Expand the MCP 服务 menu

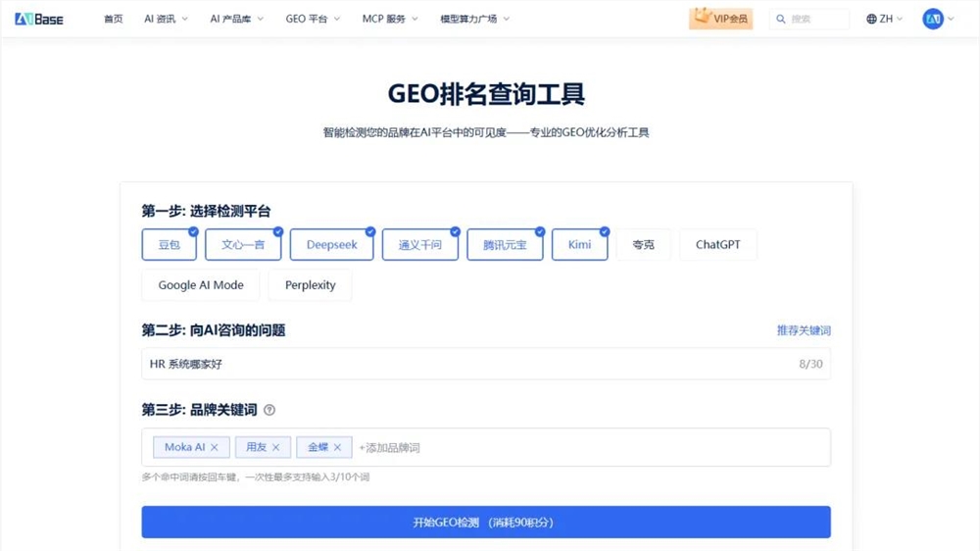[390, 19]
